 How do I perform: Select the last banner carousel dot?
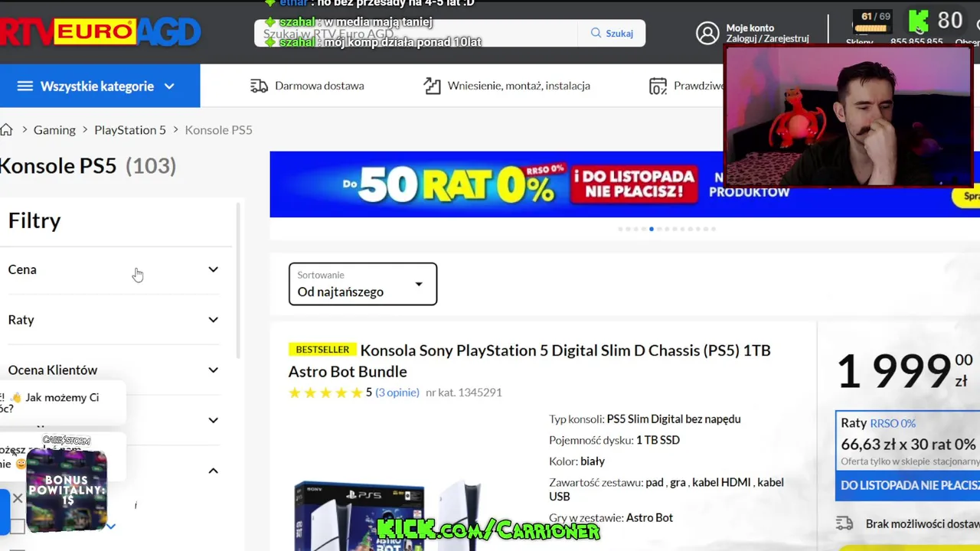714,229
